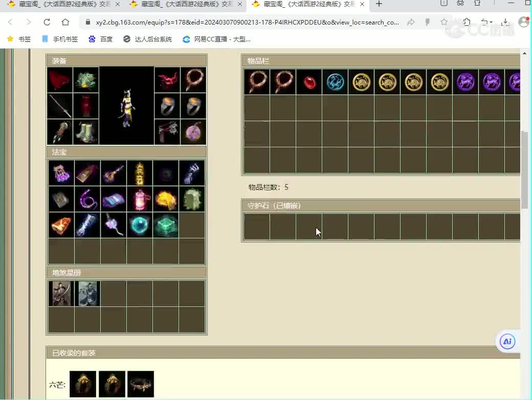Click the scrollbar up arrow
The width and height of the screenshot is (532, 400).
coord(524,53)
